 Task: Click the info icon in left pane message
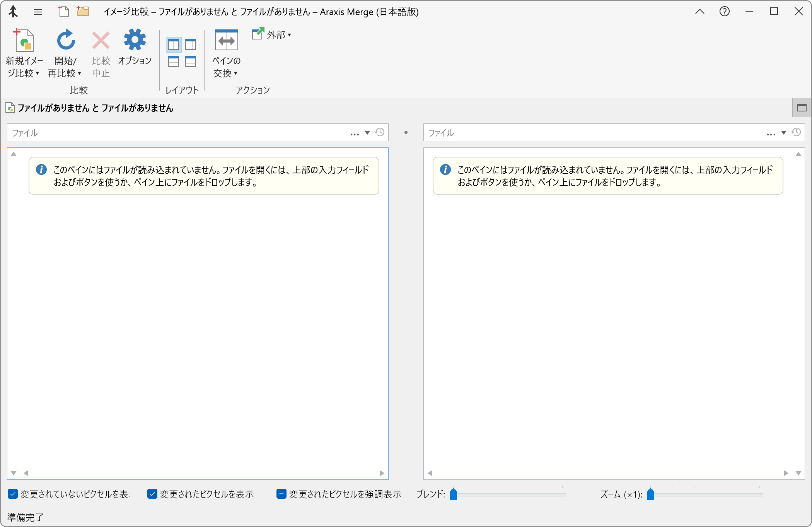(x=41, y=169)
